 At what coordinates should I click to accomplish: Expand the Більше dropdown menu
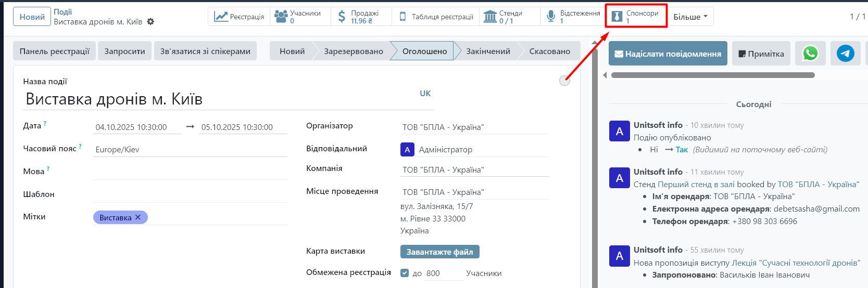pos(690,17)
